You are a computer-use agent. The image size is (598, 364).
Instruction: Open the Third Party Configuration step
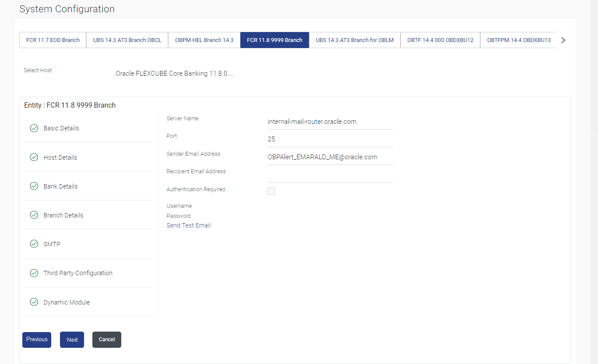(88, 273)
